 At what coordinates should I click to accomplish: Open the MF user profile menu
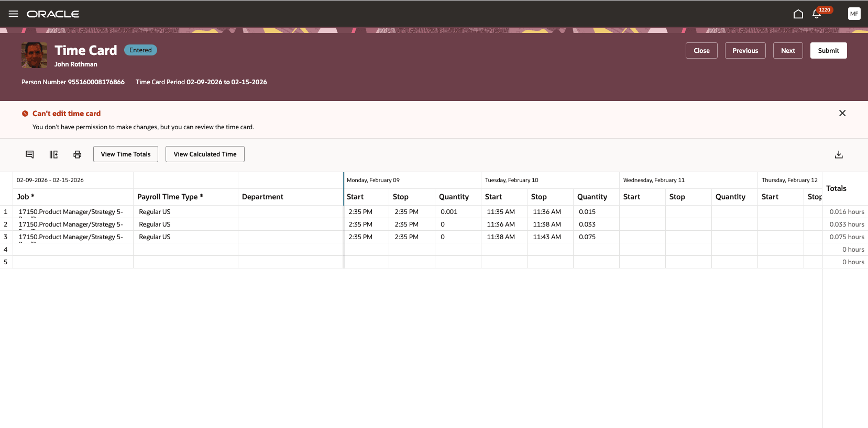[x=854, y=14]
